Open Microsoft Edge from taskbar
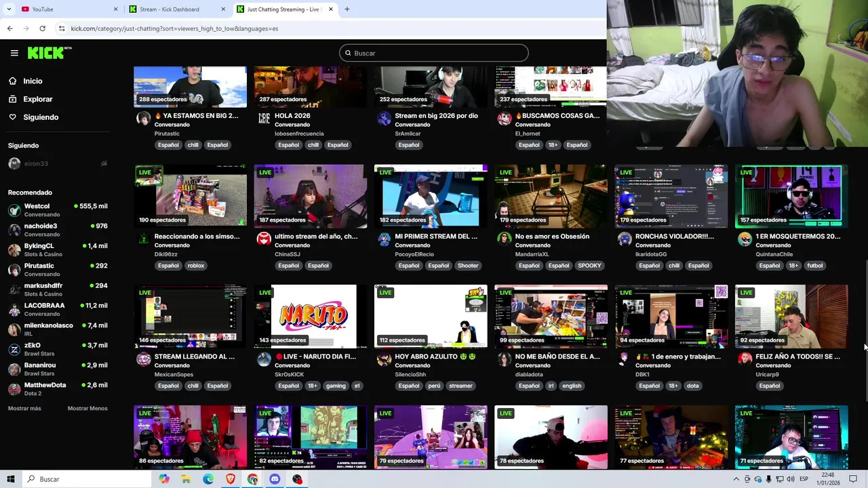868x488 pixels. click(208, 479)
